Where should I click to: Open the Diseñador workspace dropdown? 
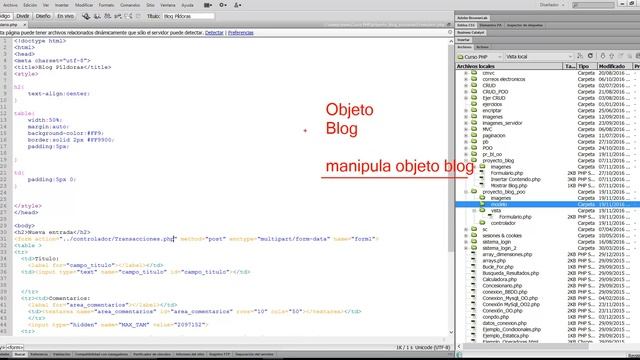point(552,5)
